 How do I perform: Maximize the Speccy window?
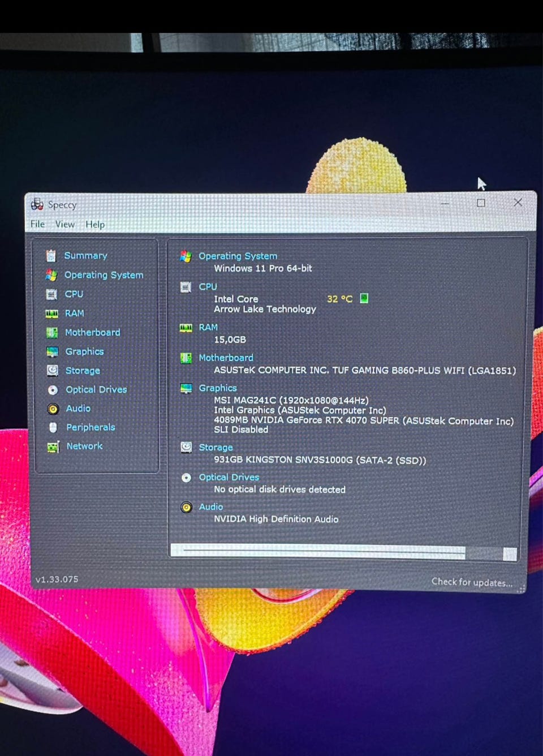481,203
